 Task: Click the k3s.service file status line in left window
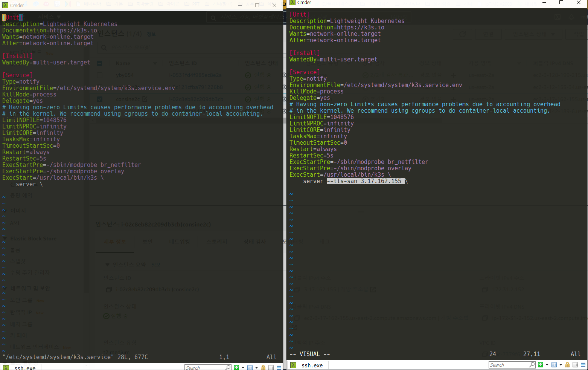click(75, 357)
